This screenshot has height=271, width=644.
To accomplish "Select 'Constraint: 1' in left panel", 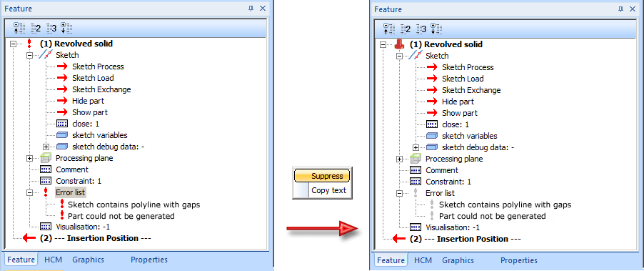I will [x=79, y=181].
